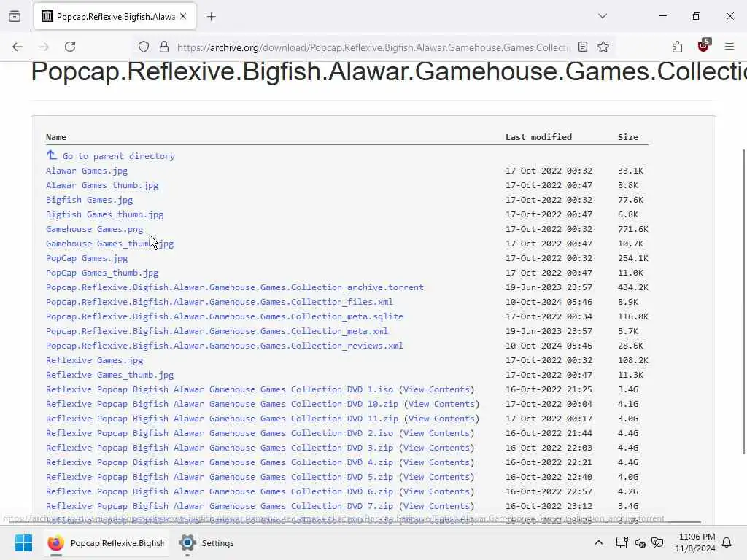Open PopCap Games_thumb.jpg link
The height and width of the screenshot is (560, 747).
[x=102, y=273]
